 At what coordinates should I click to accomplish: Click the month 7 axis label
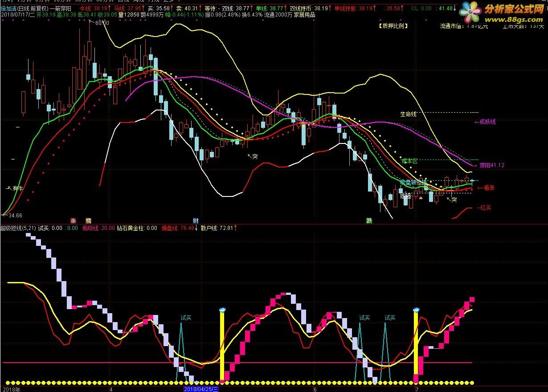[x=417, y=389]
